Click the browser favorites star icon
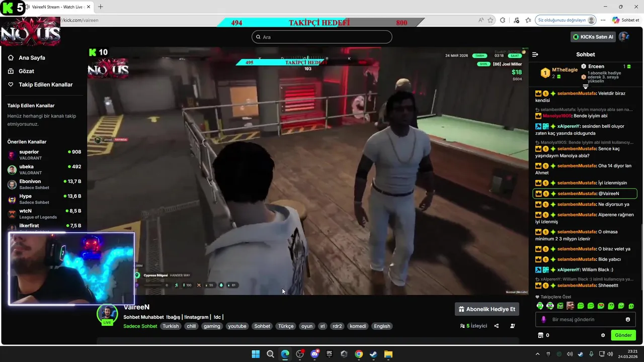This screenshot has width=644, height=362. point(491,20)
